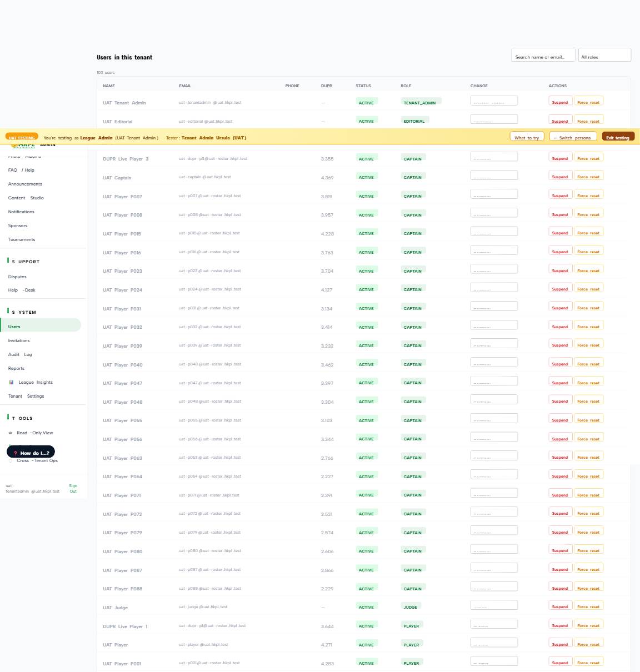Focus the Search name or email field

click(x=543, y=54)
